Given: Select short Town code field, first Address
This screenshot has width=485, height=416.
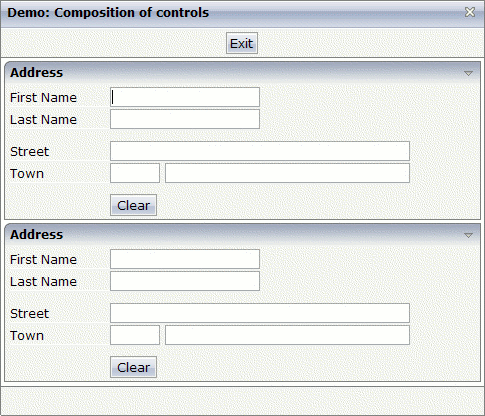Looking at the screenshot, I should [135, 173].
